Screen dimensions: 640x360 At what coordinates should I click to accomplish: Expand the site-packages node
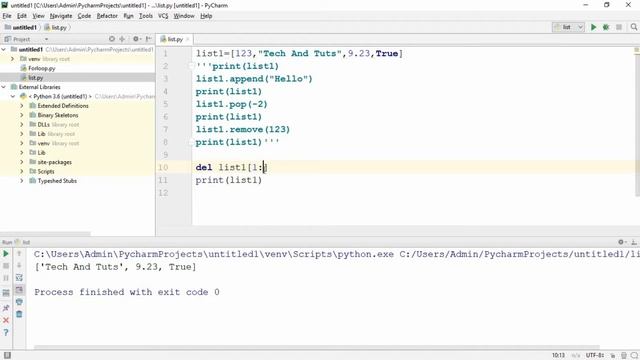(22, 162)
